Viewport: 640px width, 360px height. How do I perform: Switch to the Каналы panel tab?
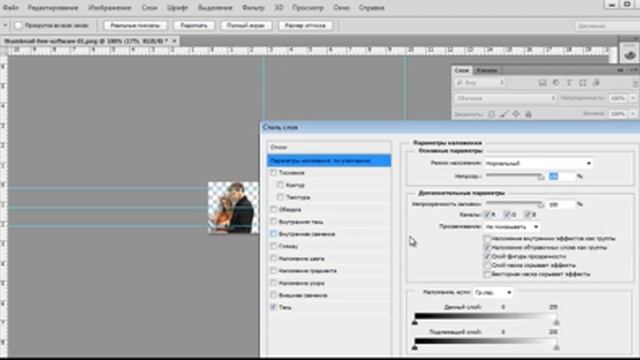(487, 70)
